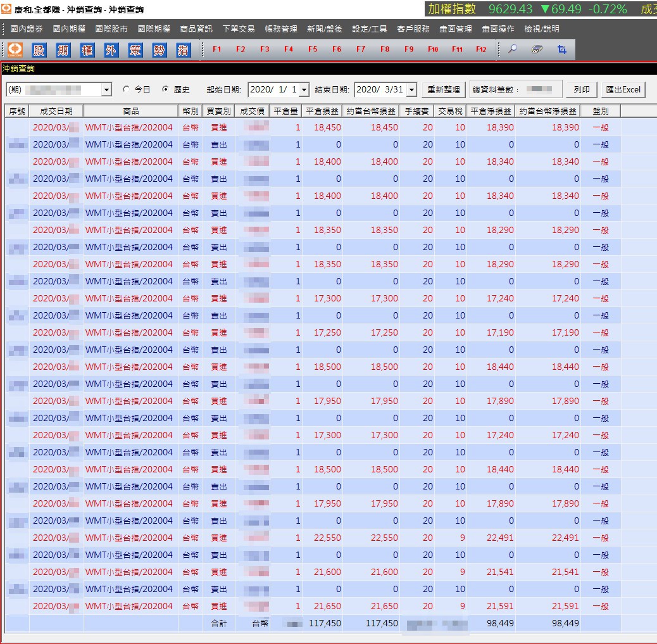
Task: Click the 股 stock toolbar icon
Action: (x=39, y=50)
